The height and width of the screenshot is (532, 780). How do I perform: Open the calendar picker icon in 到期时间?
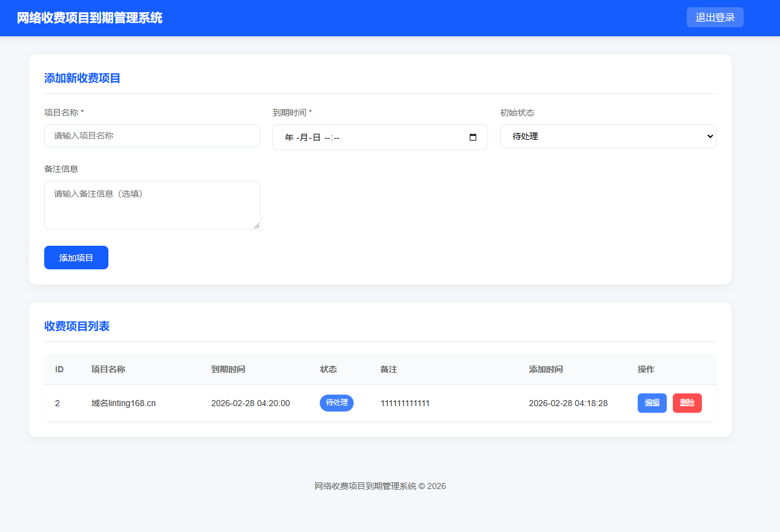click(473, 137)
